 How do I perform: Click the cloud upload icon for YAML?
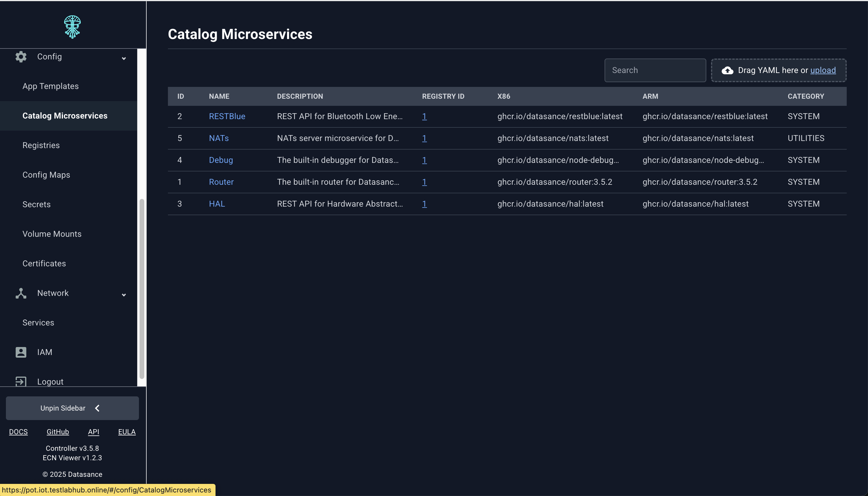click(728, 71)
